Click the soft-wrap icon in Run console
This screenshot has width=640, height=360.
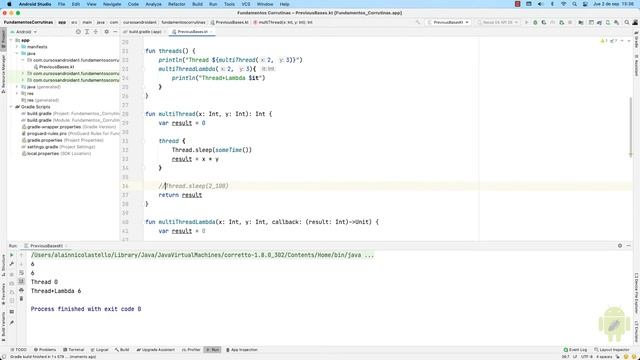pos(21,273)
